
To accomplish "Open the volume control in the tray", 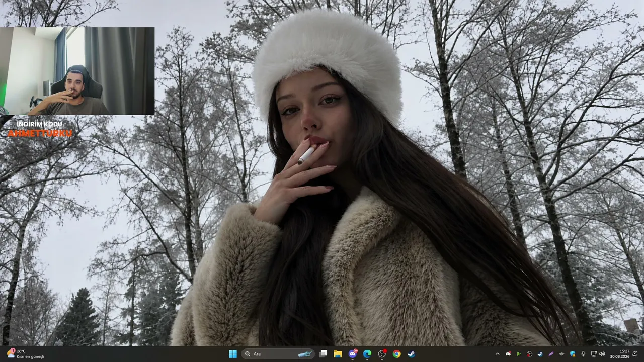I will tap(602, 354).
